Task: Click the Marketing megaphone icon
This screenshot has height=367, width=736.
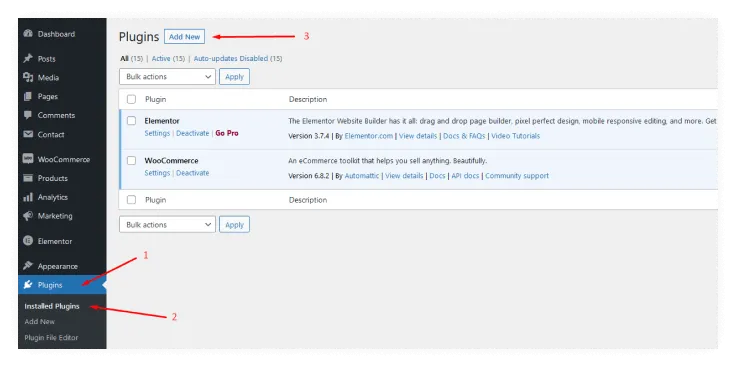Action: tap(28, 216)
